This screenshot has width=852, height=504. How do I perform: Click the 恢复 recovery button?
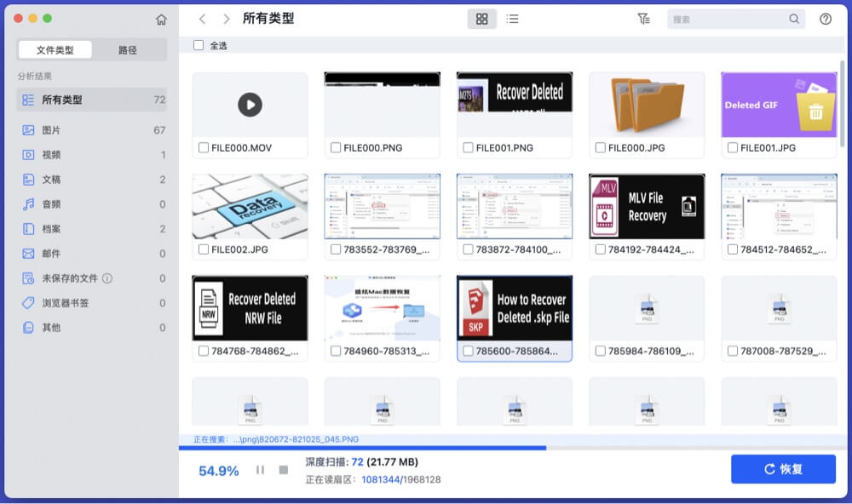783,469
